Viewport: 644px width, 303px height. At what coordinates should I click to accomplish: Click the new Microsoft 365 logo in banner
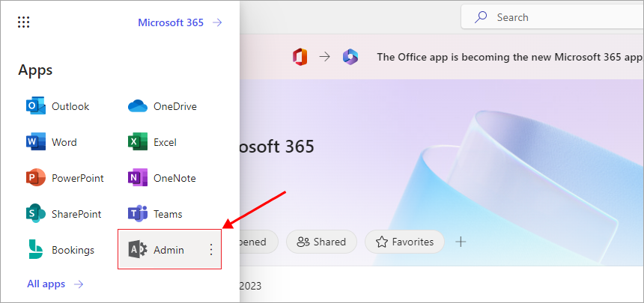point(350,57)
